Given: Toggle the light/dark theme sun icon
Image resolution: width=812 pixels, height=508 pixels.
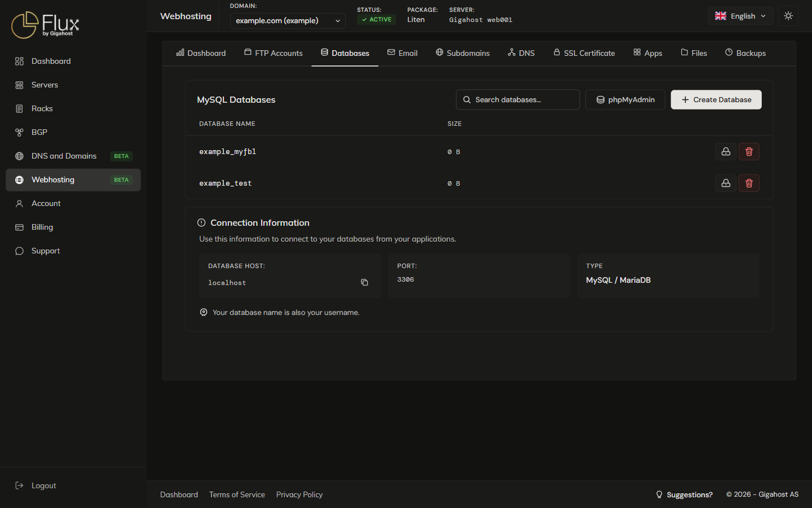Looking at the screenshot, I should click(788, 16).
